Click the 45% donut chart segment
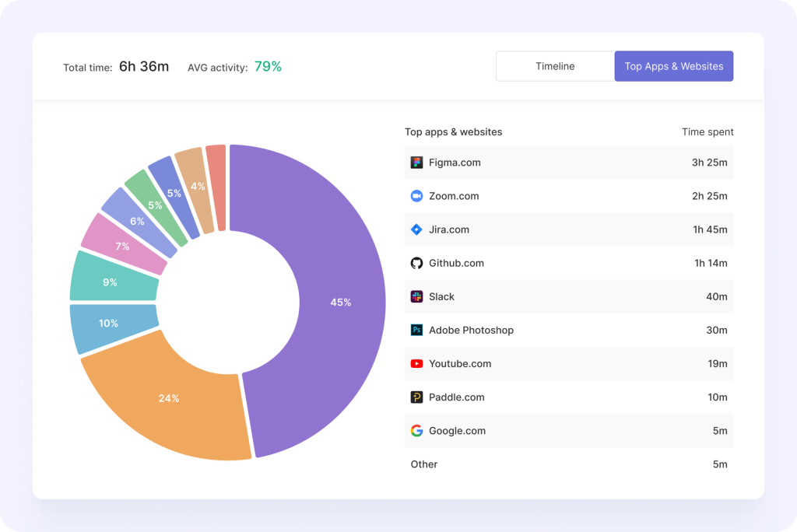The image size is (797, 532). tap(340, 302)
